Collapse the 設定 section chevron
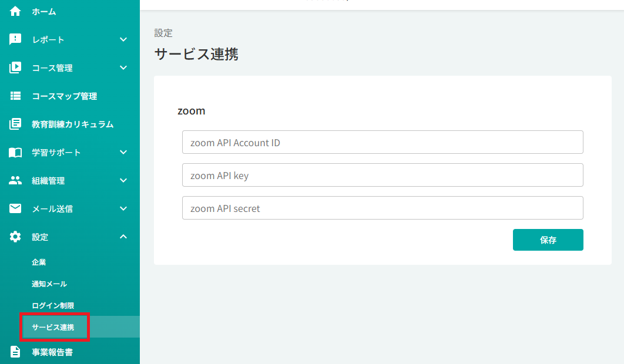The height and width of the screenshot is (364, 624). (x=123, y=237)
